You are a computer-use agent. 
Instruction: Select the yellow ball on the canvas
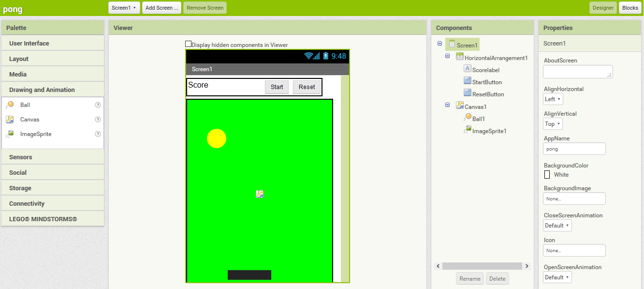217,138
